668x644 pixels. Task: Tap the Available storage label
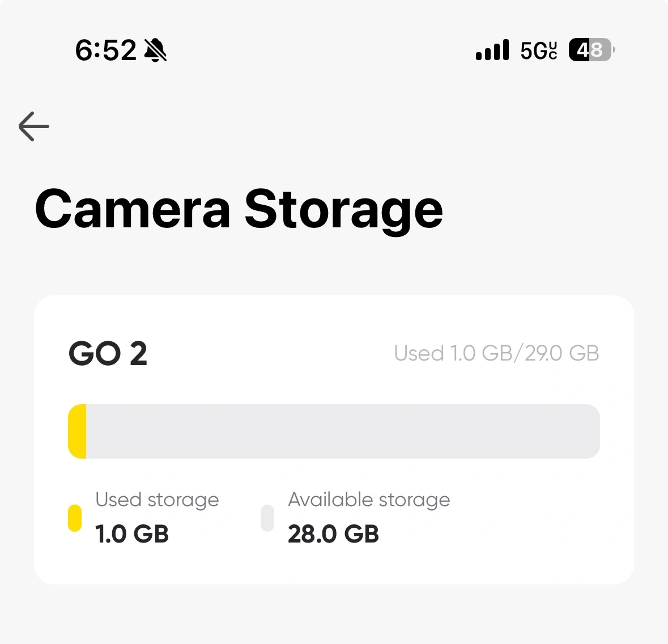(x=369, y=499)
